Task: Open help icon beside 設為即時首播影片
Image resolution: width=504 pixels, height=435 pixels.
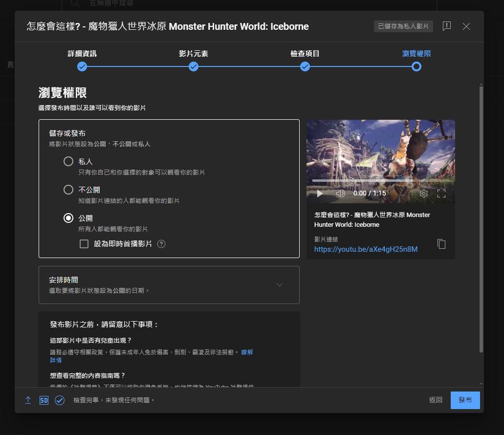Action: pos(161,244)
